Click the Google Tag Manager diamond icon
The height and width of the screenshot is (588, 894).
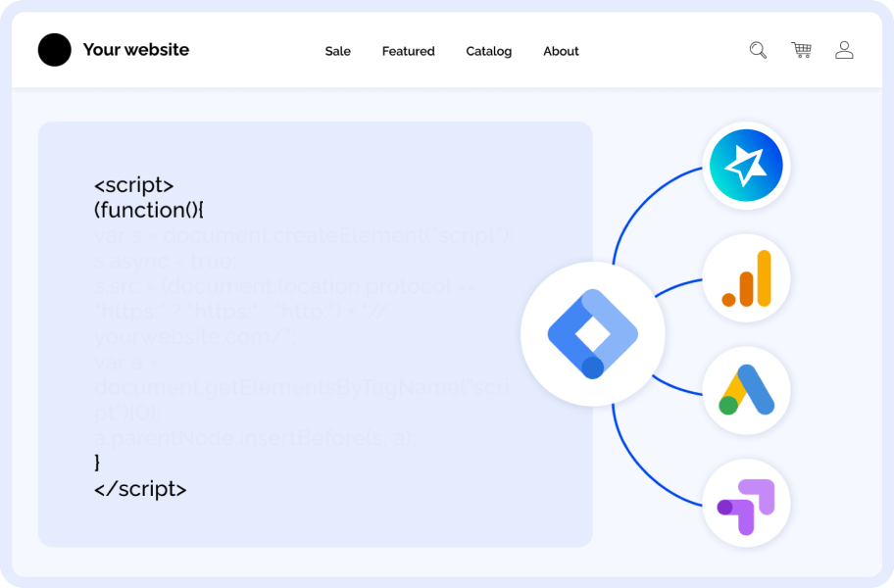click(592, 334)
